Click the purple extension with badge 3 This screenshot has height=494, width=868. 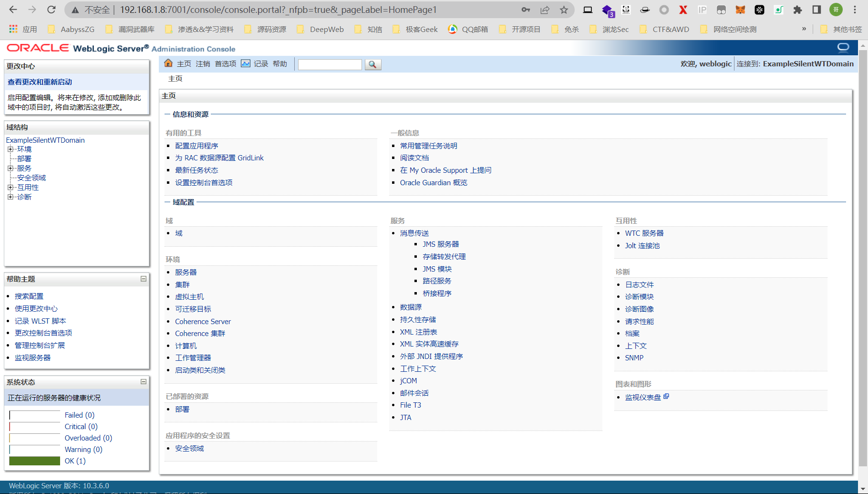pyautogui.click(x=608, y=11)
